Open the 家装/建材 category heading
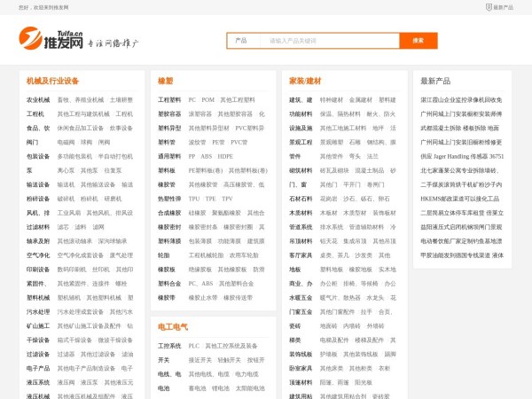The image size is (532, 399). pyautogui.click(x=306, y=80)
